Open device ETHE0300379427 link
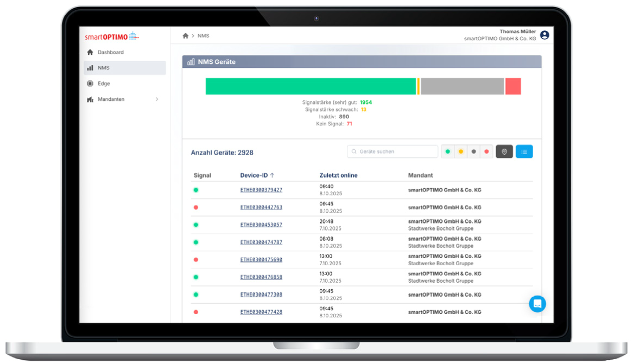Image resolution: width=633 pixels, height=364 pixels. click(x=261, y=190)
